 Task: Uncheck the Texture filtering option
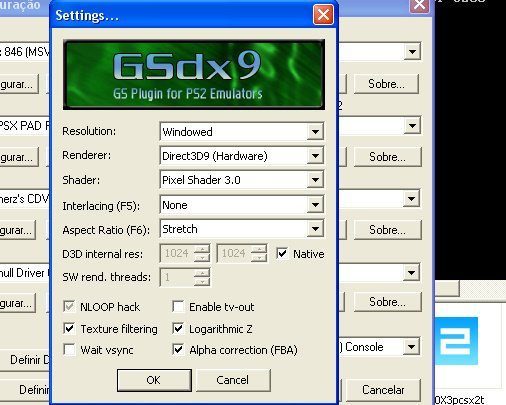pyautogui.click(x=69, y=329)
